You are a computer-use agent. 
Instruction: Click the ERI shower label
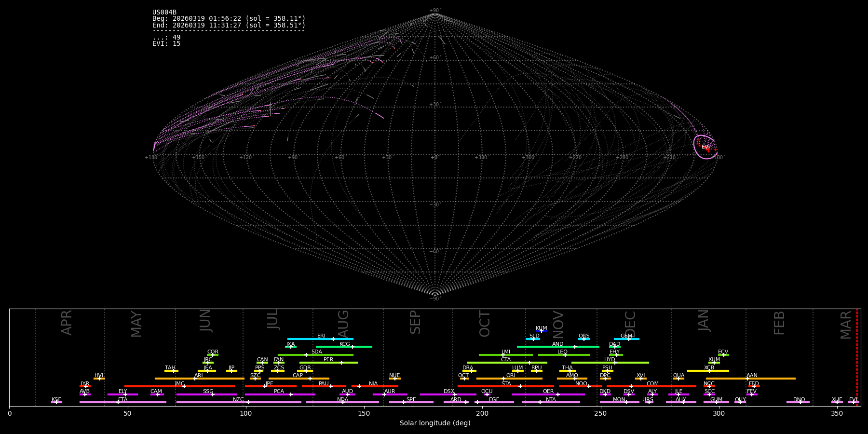pos(321,336)
